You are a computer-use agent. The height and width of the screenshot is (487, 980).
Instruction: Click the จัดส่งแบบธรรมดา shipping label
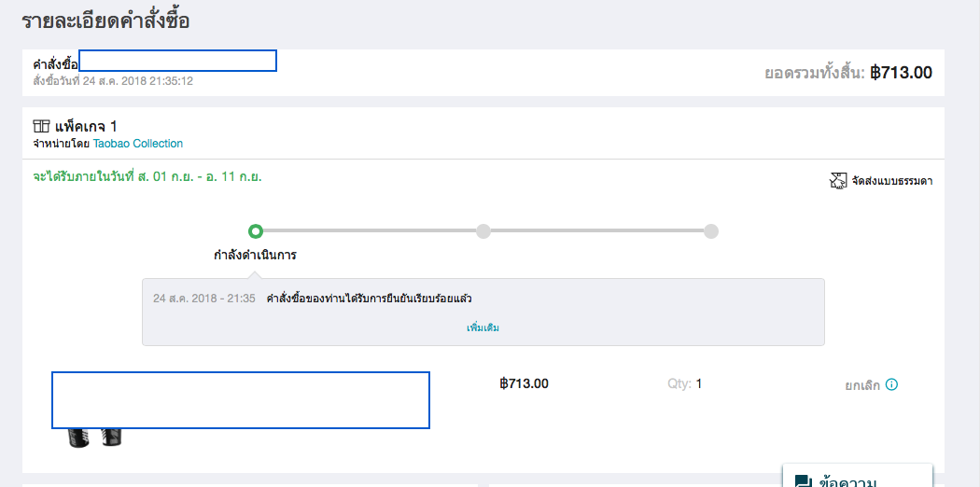coord(892,181)
